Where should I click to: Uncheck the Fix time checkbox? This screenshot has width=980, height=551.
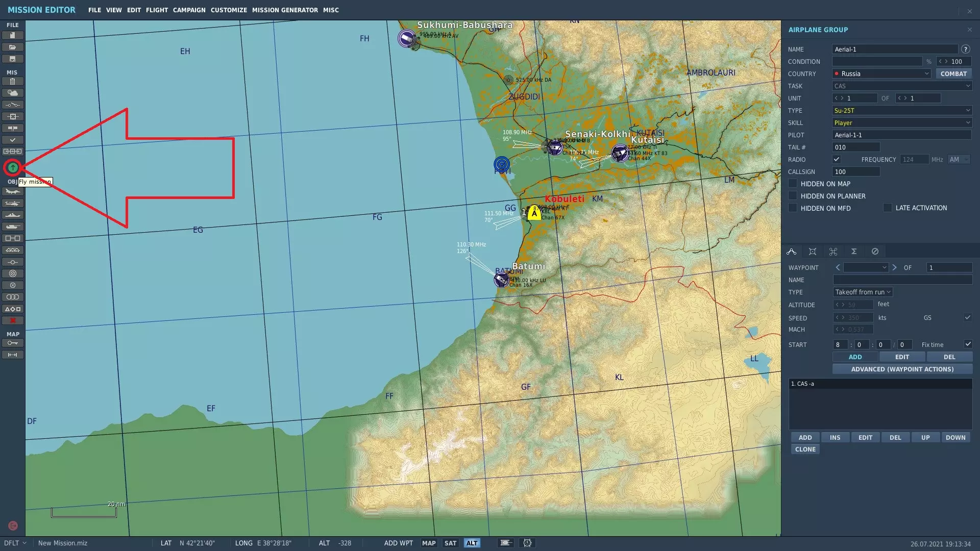(968, 344)
